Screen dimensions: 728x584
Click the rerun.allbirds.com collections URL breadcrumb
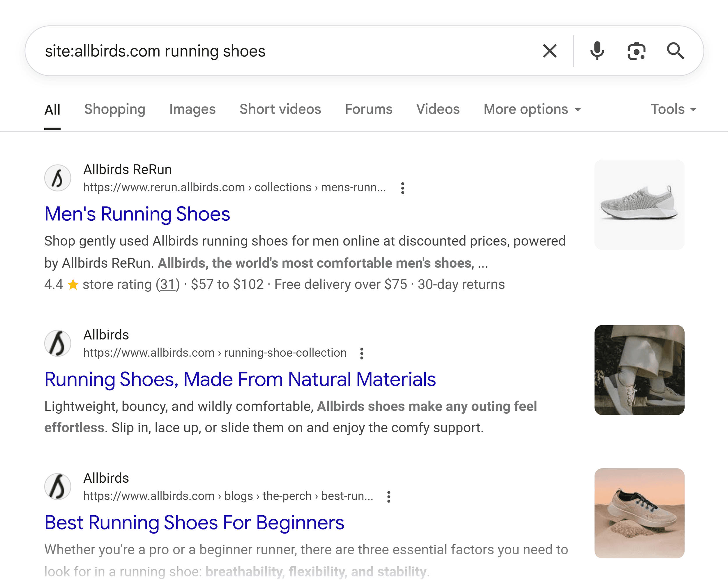pyautogui.click(x=234, y=187)
